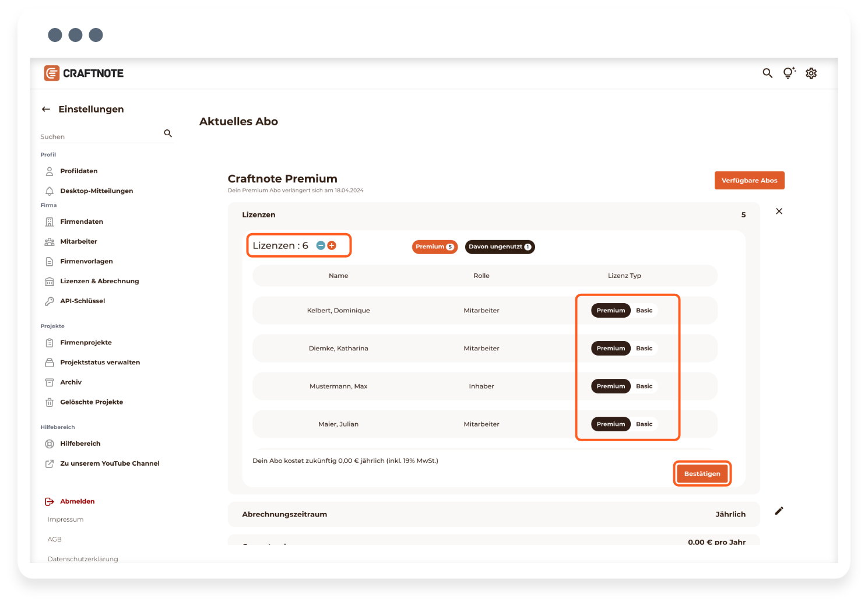Viewport: 868px width, 605px height.
Task: Open the settings gear icon
Action: 811,73
